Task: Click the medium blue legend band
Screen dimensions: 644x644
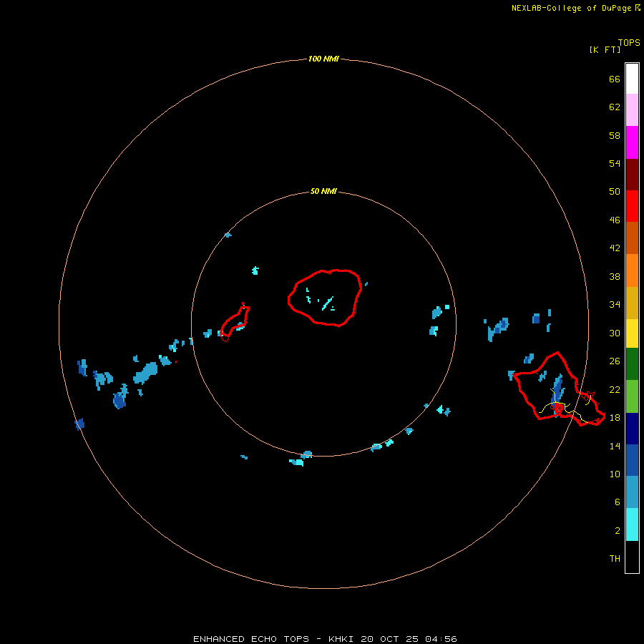Action: [x=632, y=460]
